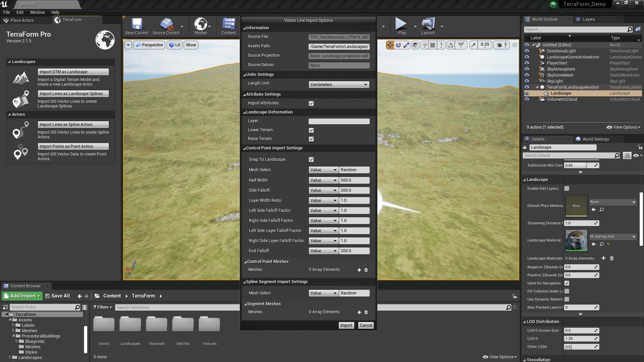
Task: Reset Landscape Material to default
Action: pos(608,244)
